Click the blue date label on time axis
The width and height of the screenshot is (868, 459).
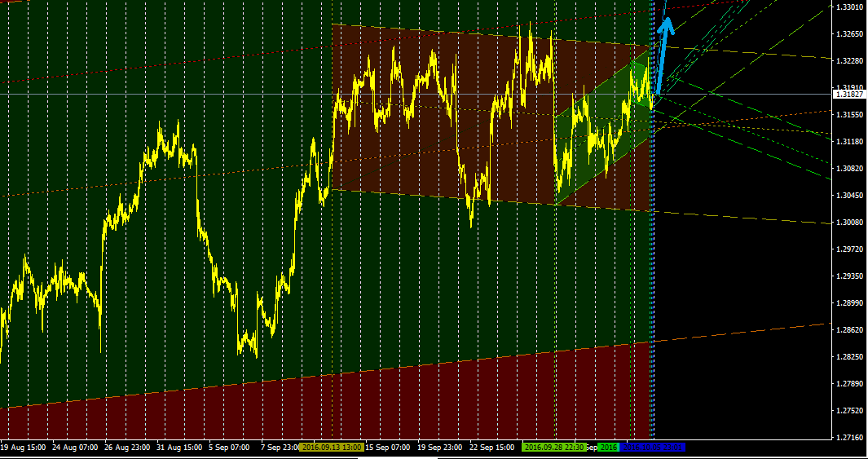(x=653, y=448)
